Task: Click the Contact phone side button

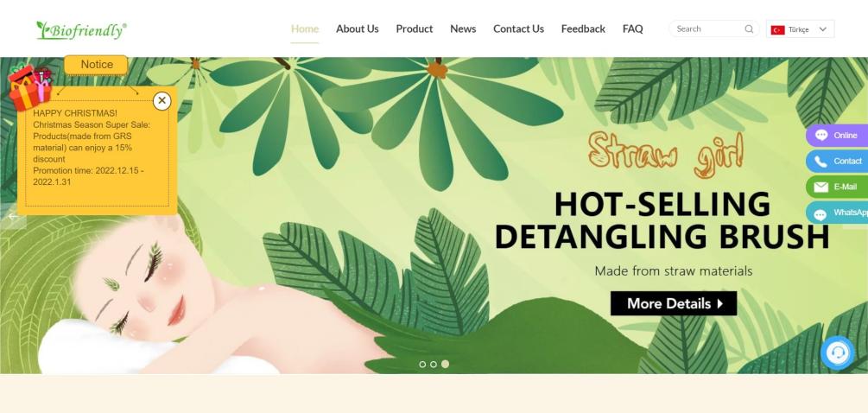Action: 837,161
